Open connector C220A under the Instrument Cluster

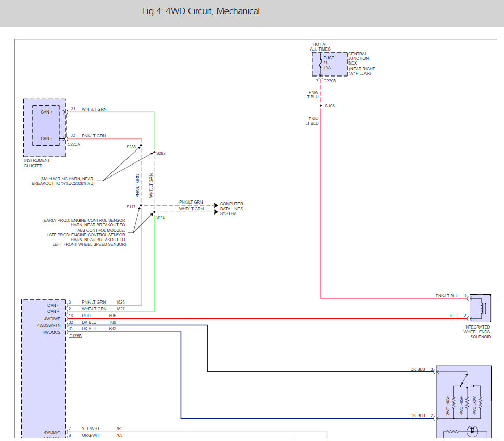coord(73,144)
